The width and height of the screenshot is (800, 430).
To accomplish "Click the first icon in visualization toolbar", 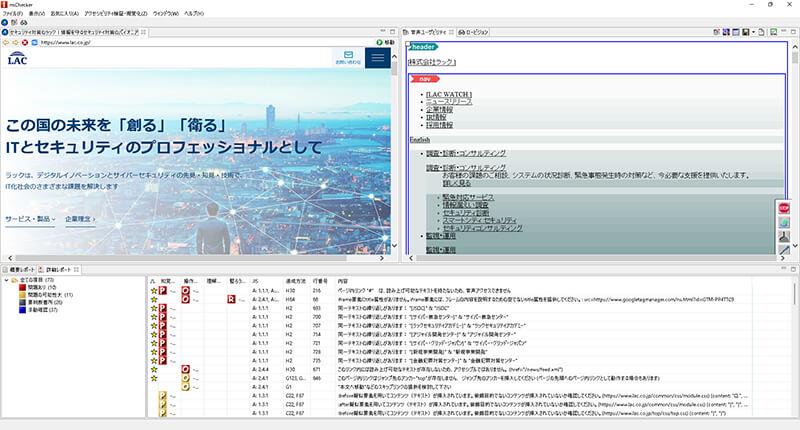I will 716,32.
